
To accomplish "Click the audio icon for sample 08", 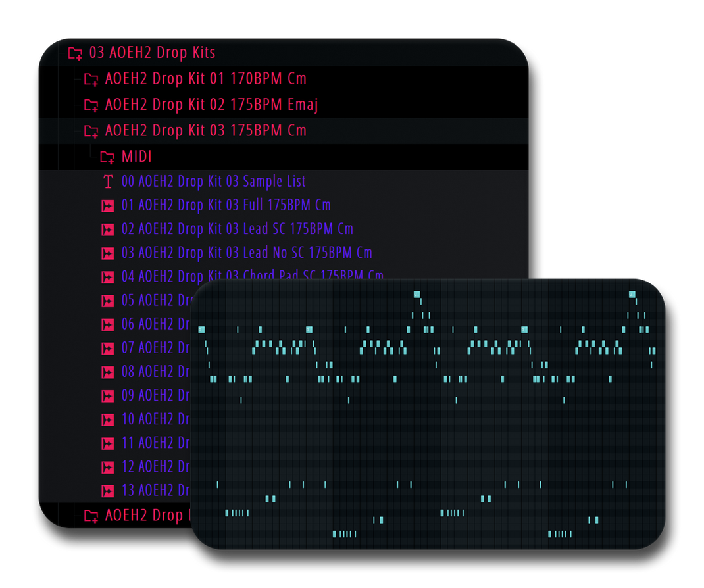I will click(x=107, y=372).
